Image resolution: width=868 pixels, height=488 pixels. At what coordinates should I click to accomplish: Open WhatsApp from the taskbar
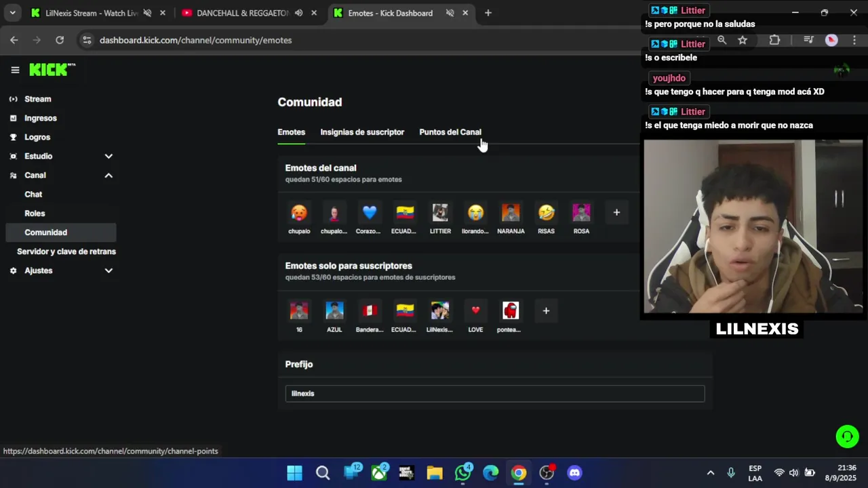[463, 473]
